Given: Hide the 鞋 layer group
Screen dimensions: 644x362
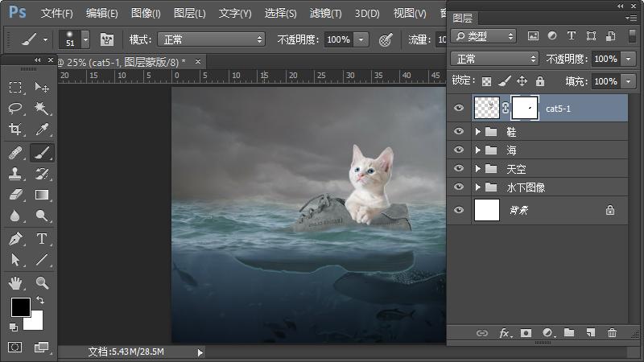Looking at the screenshot, I should pyautogui.click(x=459, y=131).
